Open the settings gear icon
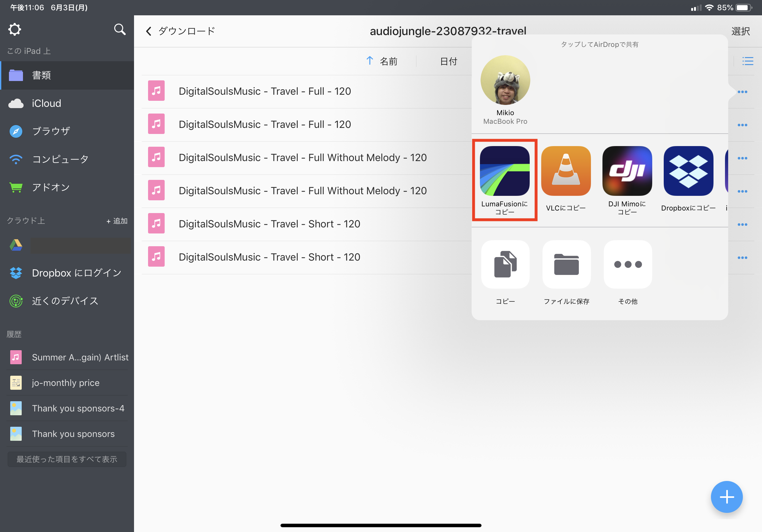762x532 pixels. 15,30
